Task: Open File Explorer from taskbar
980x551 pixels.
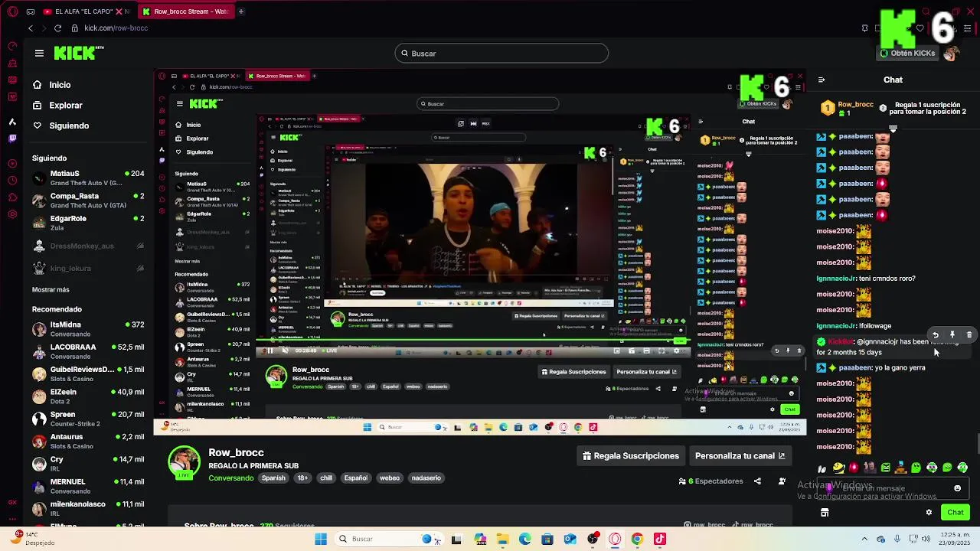Action: click(502, 539)
